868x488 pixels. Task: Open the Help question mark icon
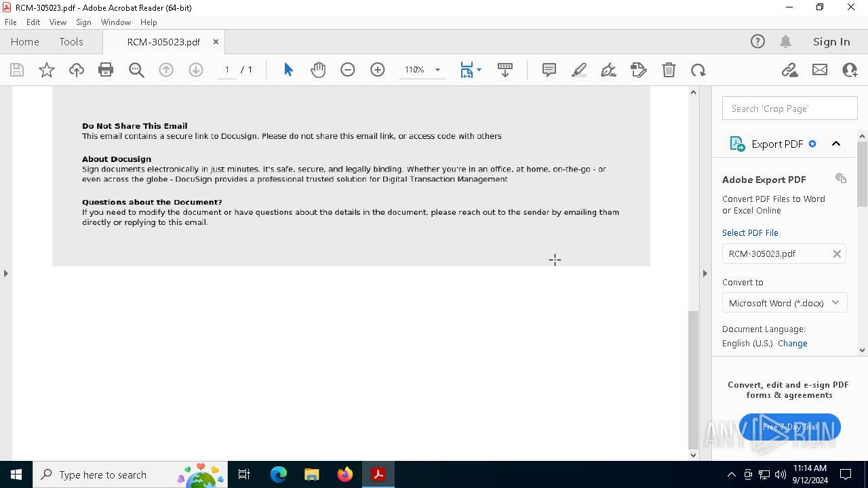click(757, 42)
